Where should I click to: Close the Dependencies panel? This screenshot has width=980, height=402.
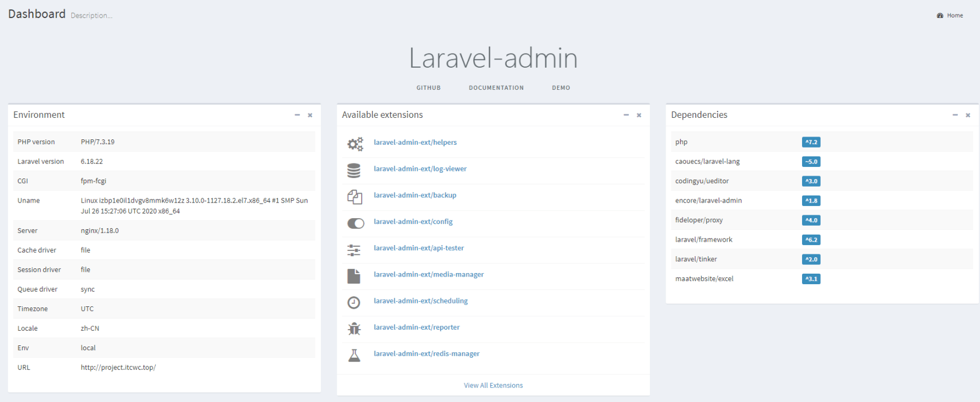(968, 115)
